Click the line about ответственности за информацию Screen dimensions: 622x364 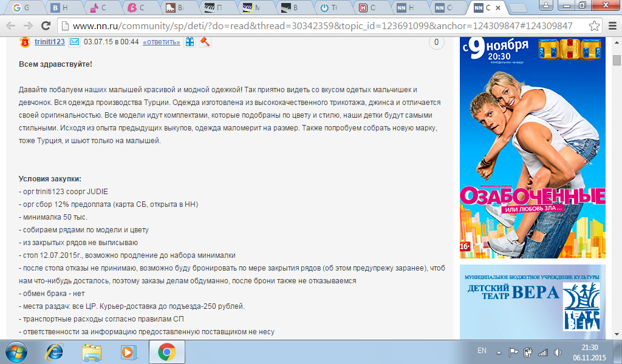point(146,332)
